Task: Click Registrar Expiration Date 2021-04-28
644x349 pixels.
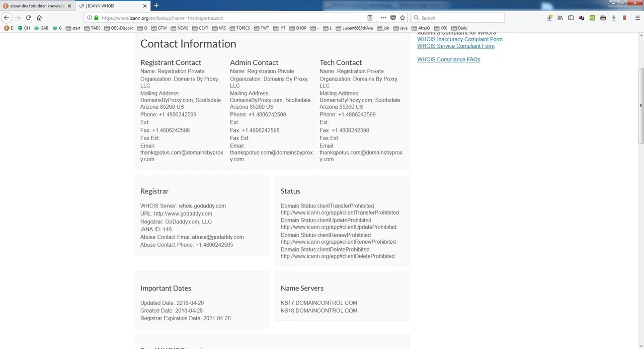Action: [x=186, y=318]
